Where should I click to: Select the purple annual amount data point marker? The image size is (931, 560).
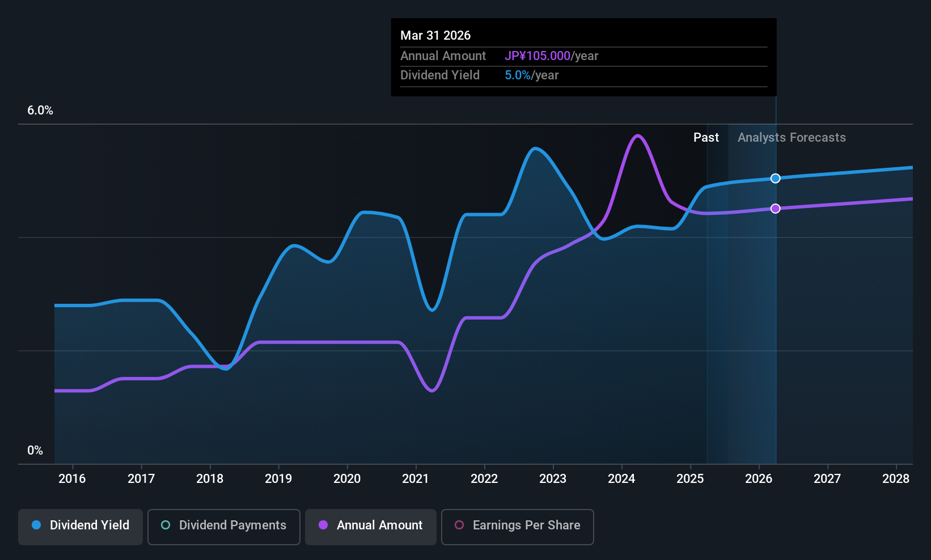point(776,209)
